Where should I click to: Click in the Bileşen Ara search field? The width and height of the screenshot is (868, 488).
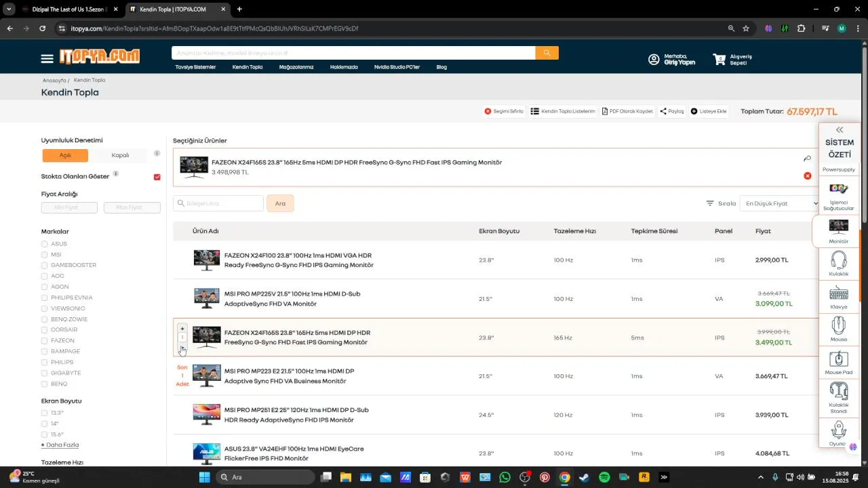(x=218, y=203)
